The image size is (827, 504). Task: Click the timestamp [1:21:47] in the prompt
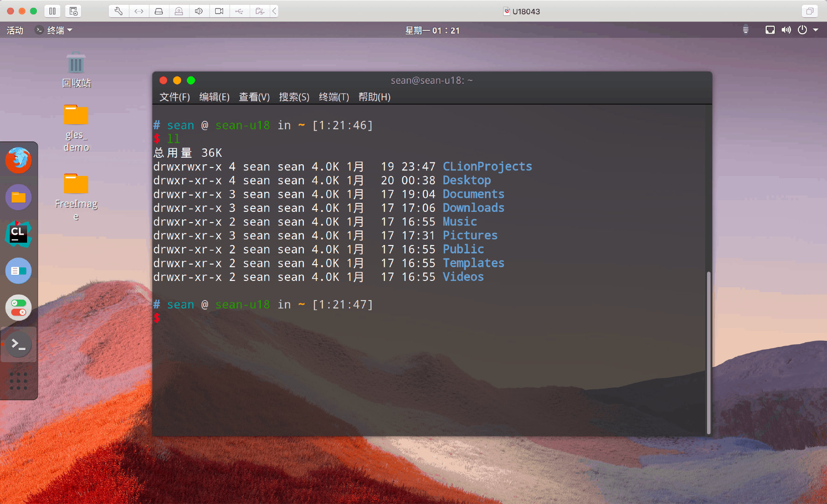[343, 304]
